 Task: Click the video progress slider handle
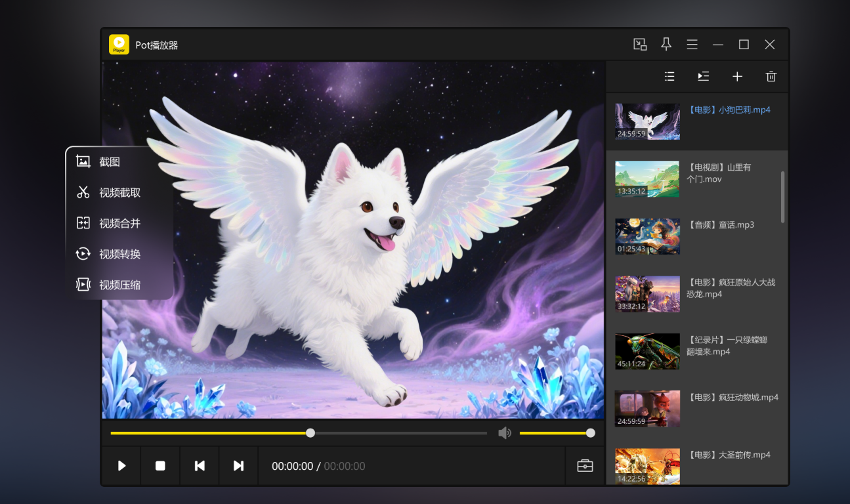point(310,433)
